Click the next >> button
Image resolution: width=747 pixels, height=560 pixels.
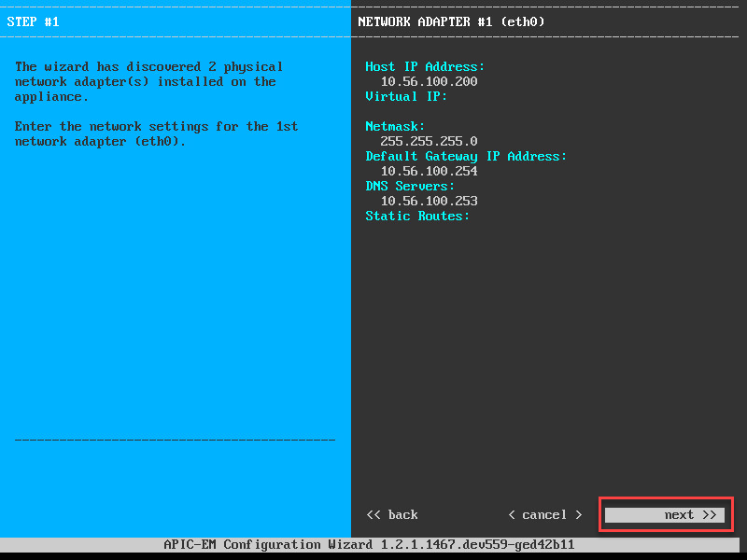[x=665, y=515]
